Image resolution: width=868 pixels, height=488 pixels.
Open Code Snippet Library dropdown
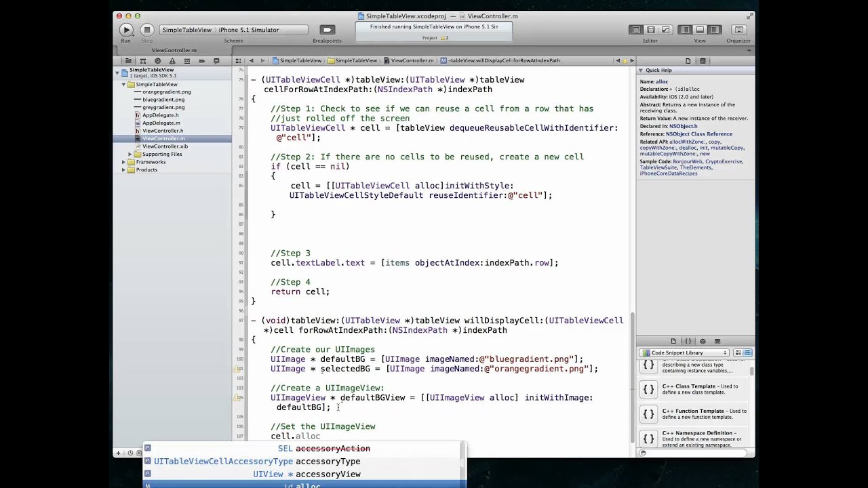click(x=684, y=353)
